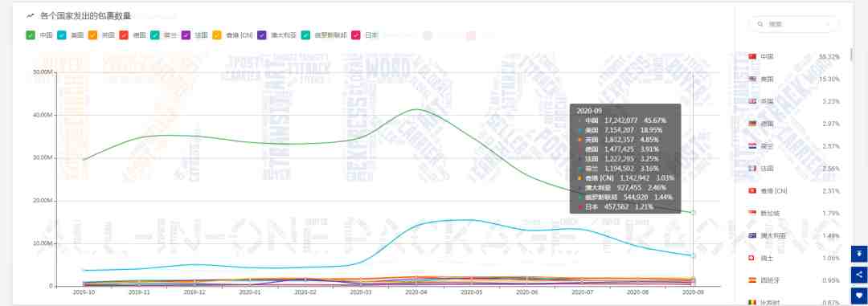
Task: Select the 2020-08 x-axis label
Action: point(637,292)
